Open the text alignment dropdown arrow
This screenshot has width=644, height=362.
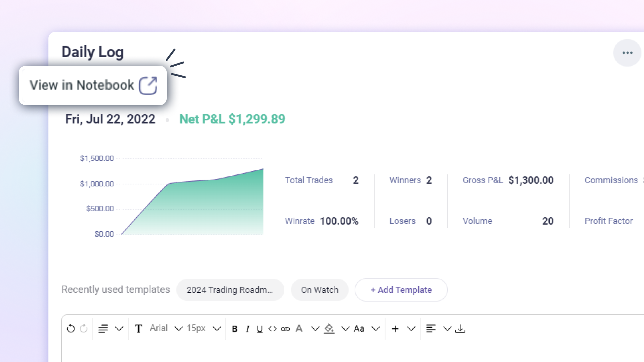447,329
